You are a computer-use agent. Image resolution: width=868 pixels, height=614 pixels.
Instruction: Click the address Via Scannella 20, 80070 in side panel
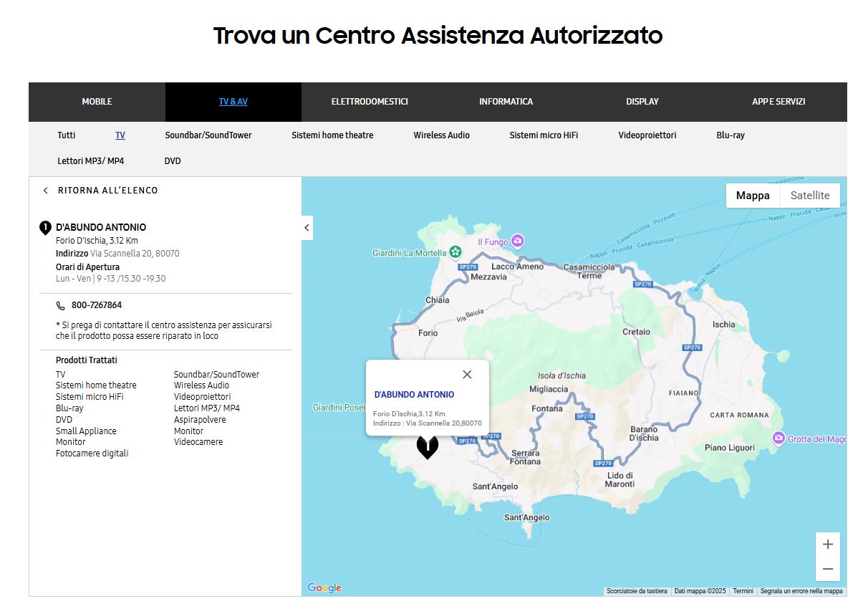point(135,254)
